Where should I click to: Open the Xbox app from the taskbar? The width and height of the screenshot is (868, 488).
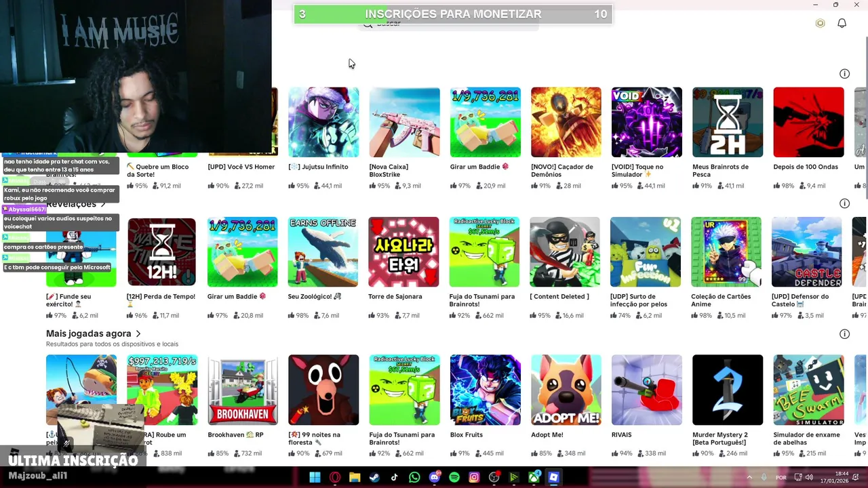pos(534,478)
